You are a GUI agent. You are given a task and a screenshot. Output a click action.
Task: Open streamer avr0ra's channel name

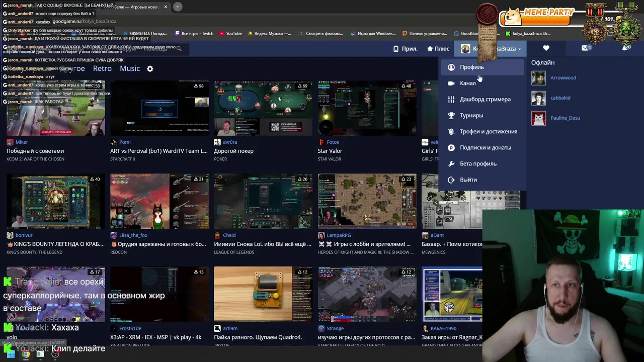[x=230, y=142]
